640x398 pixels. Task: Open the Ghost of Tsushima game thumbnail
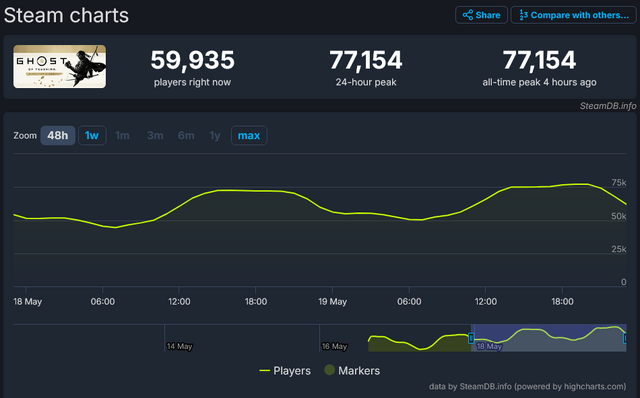(60, 67)
